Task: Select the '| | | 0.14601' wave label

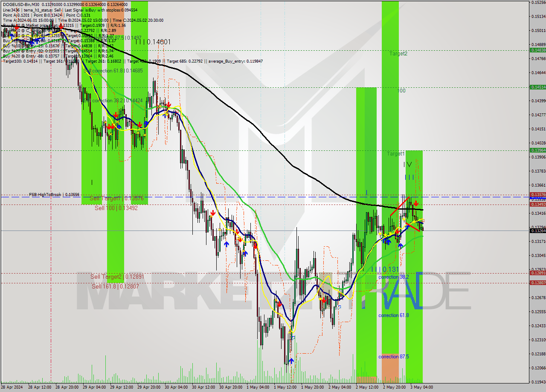Action: pyautogui.click(x=152, y=42)
